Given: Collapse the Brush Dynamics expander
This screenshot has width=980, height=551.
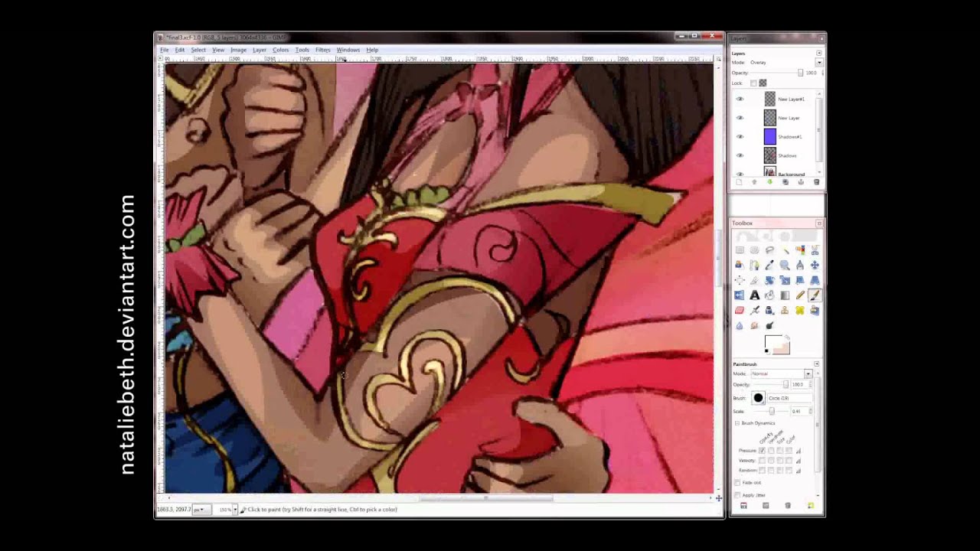Looking at the screenshot, I should [737, 423].
